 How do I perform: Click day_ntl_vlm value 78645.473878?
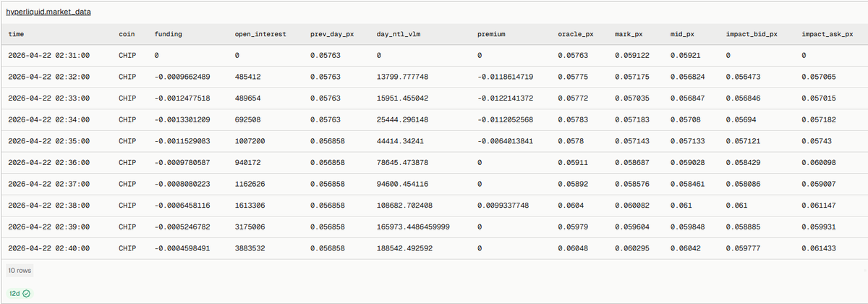point(402,162)
